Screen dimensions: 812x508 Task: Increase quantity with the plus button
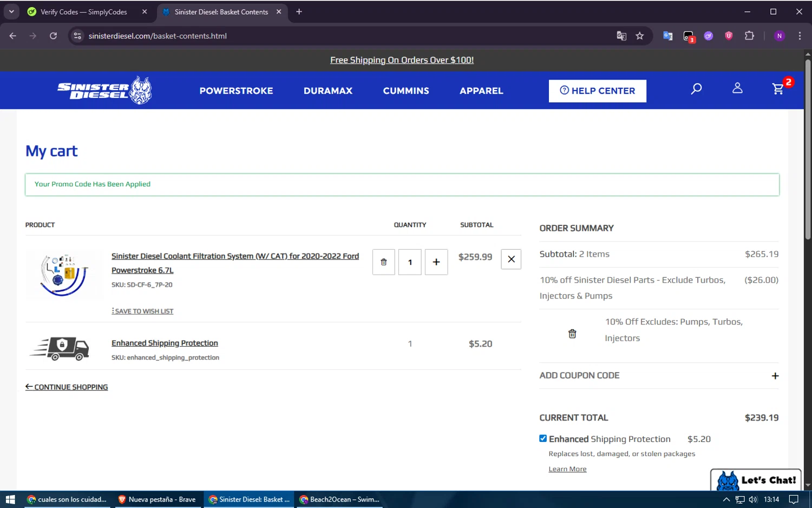click(x=436, y=262)
